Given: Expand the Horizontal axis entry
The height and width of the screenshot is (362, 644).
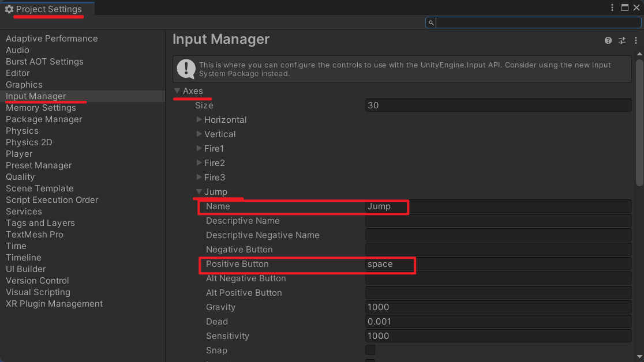Looking at the screenshot, I should 199,120.
